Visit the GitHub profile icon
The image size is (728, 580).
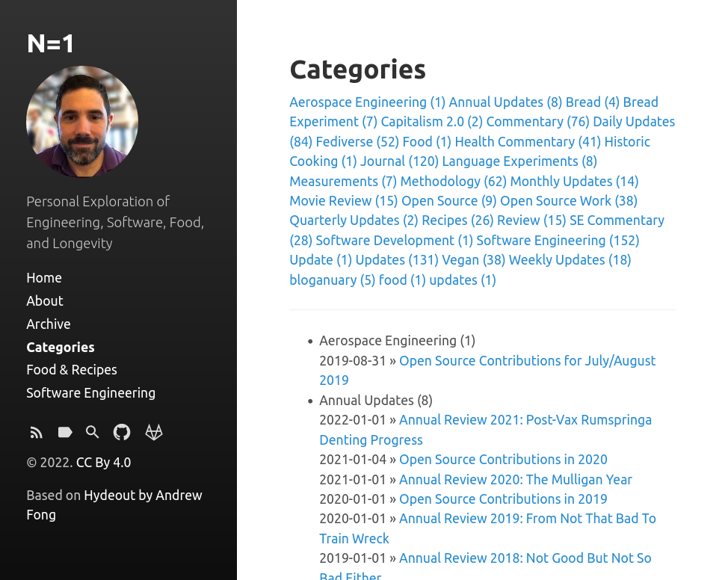point(122,433)
